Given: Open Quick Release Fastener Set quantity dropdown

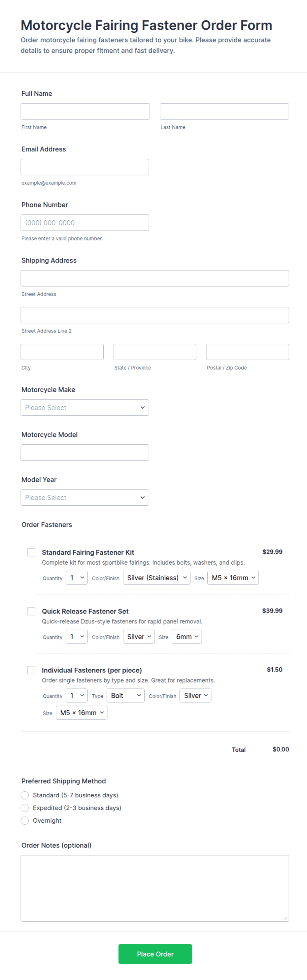Looking at the screenshot, I should pos(77,637).
